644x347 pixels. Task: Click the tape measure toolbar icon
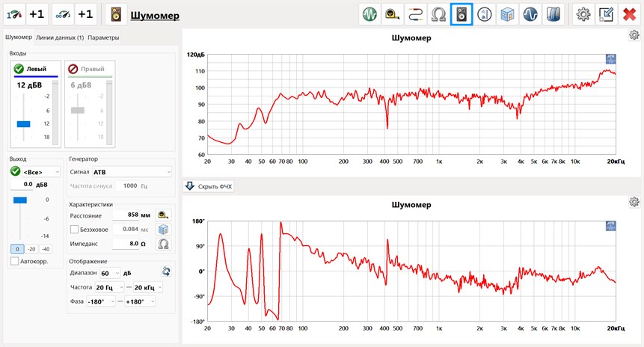[x=393, y=14]
